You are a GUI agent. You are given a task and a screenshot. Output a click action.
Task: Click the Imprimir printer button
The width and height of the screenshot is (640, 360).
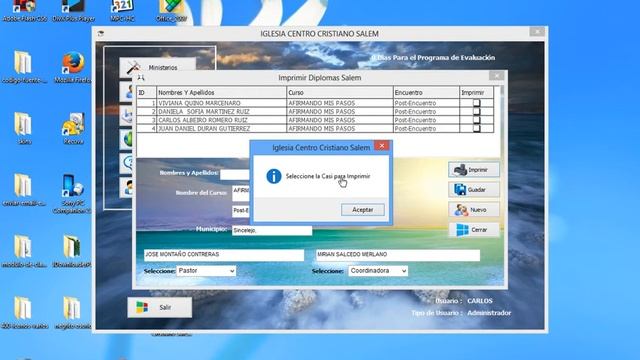[x=473, y=169]
